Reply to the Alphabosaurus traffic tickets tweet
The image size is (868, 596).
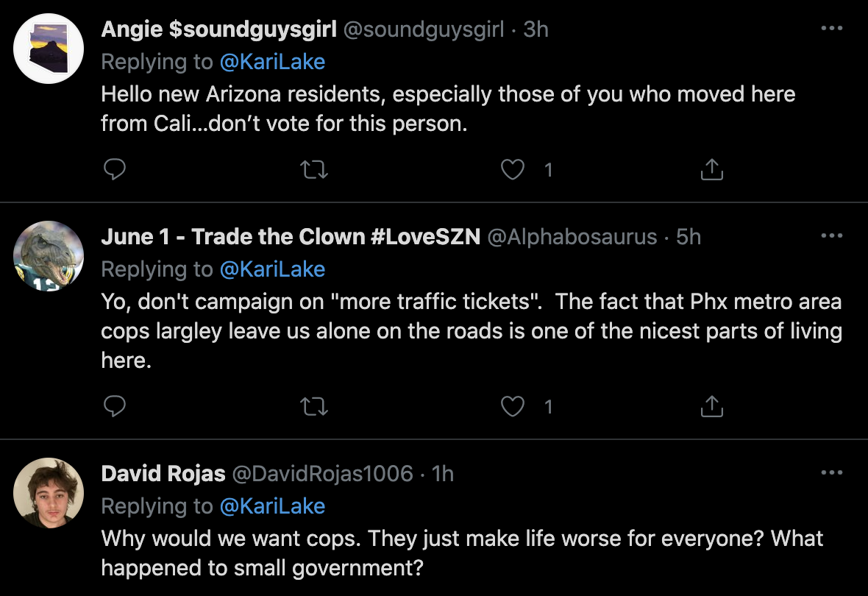[x=115, y=406]
